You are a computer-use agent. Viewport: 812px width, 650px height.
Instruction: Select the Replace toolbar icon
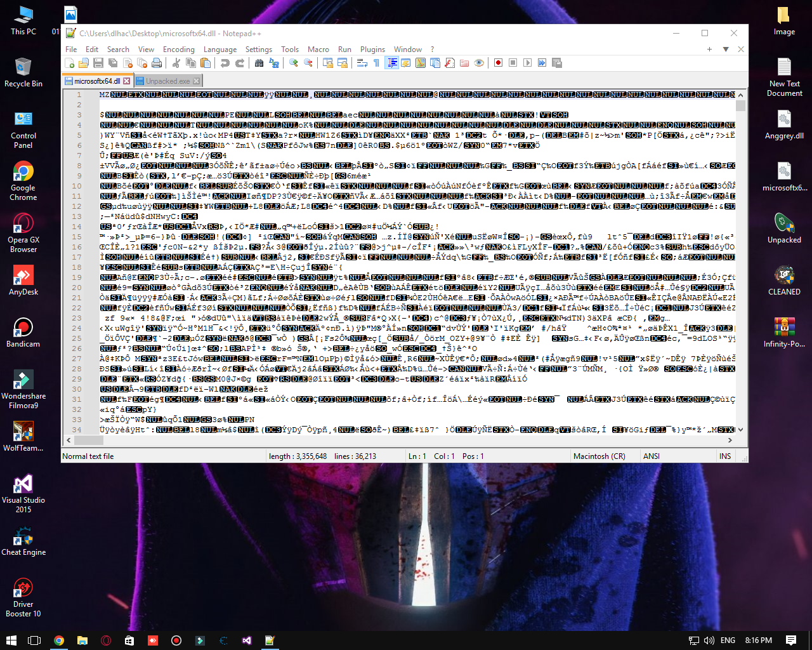pos(275,63)
